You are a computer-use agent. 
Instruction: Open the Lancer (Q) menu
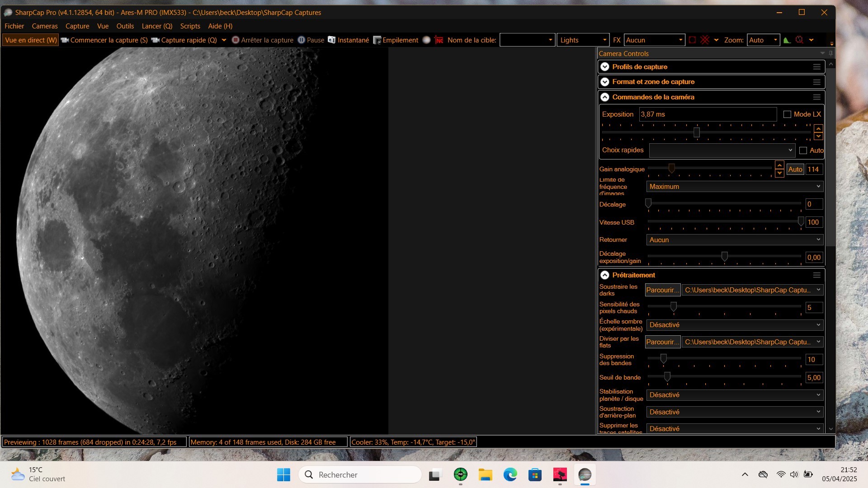pos(157,26)
